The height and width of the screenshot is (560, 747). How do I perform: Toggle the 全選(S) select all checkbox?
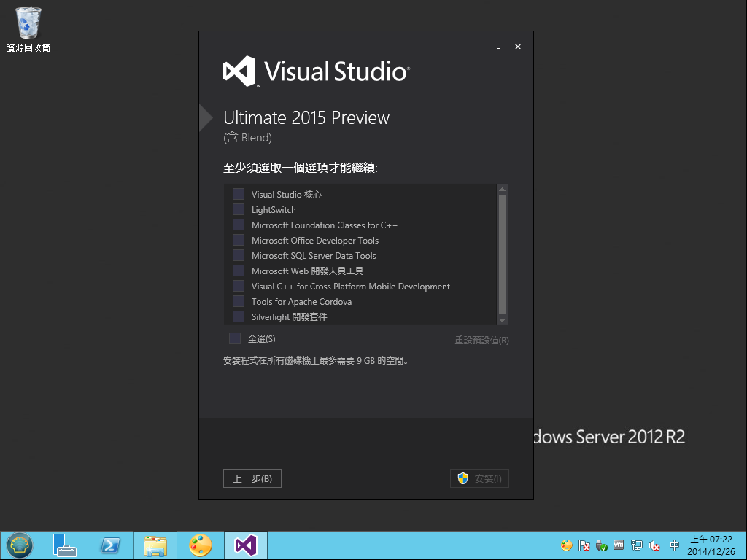[235, 338]
